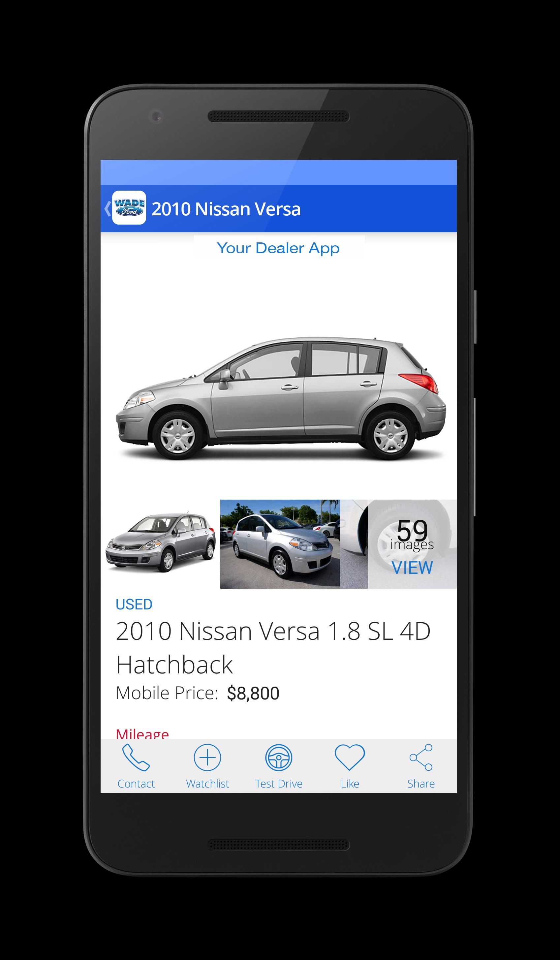Image resolution: width=560 pixels, height=960 pixels.
Task: Open the partial wheel close-up thumbnail
Action: click(x=354, y=544)
